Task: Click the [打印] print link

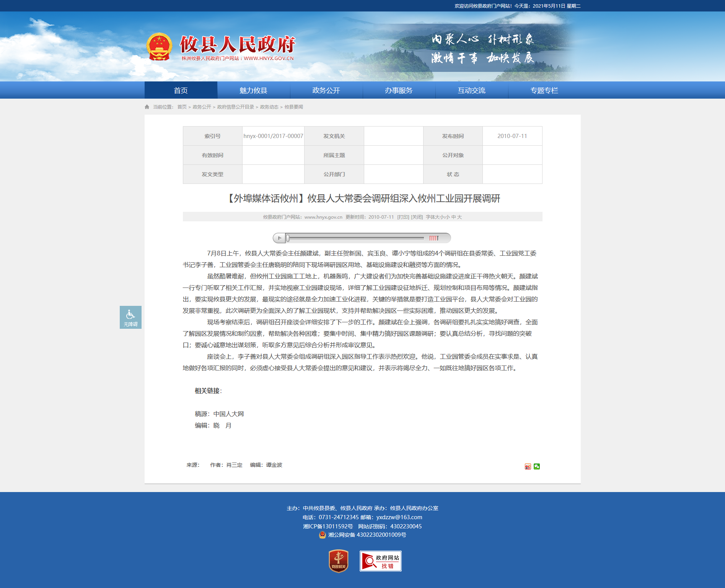Action: point(403,217)
